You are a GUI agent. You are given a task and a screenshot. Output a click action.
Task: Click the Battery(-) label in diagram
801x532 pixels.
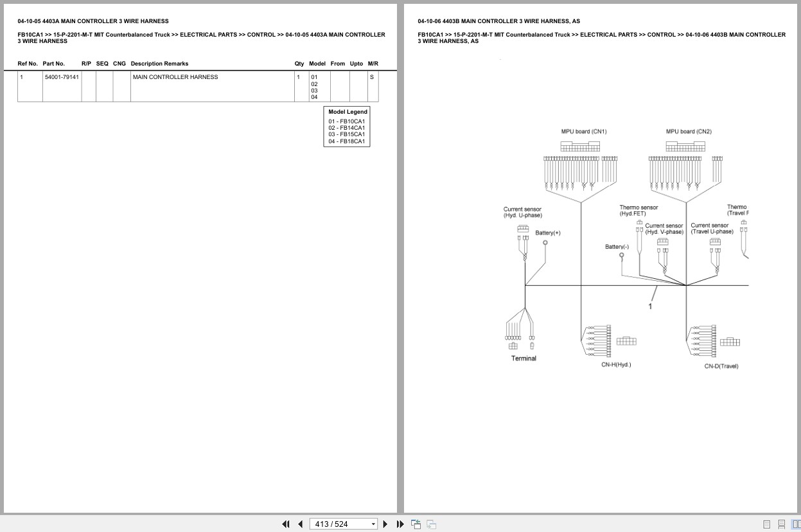617,247
